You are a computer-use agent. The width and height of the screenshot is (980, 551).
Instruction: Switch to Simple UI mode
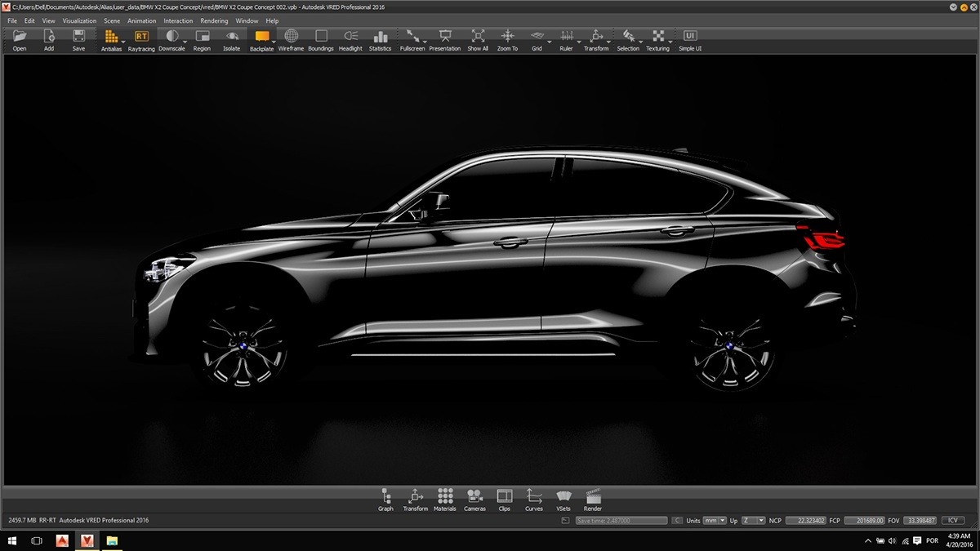[689, 38]
